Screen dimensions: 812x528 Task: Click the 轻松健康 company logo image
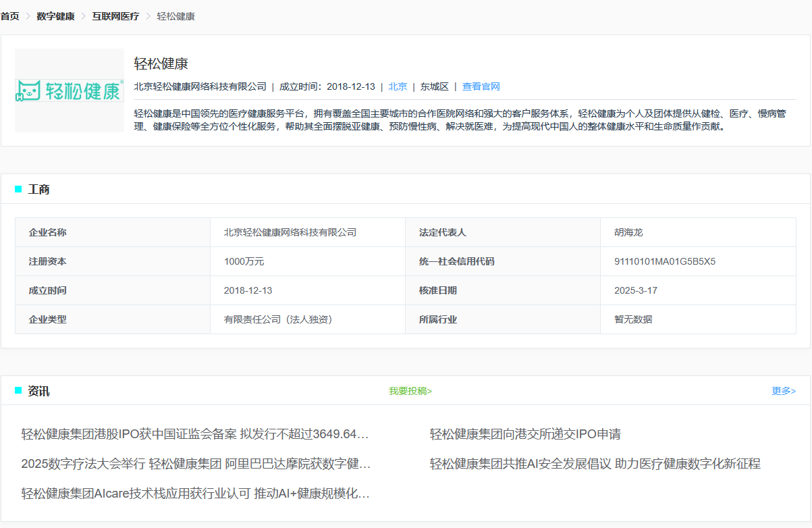(x=70, y=90)
